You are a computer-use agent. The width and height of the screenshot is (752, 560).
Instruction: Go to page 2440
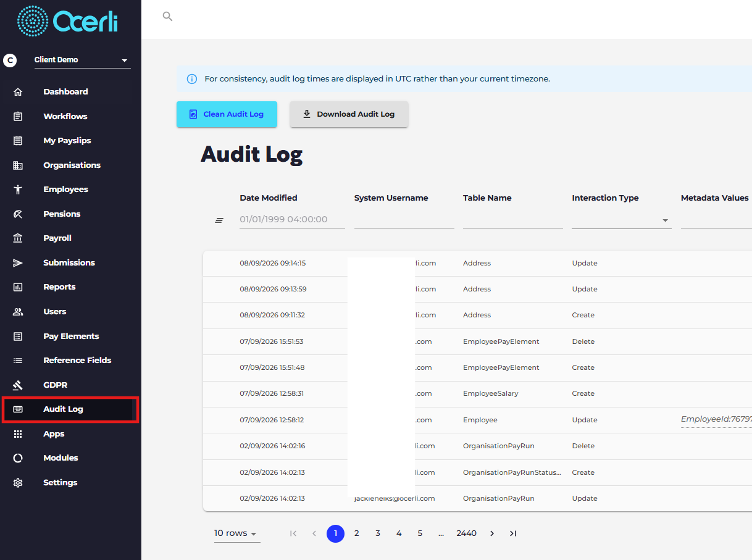point(466,533)
